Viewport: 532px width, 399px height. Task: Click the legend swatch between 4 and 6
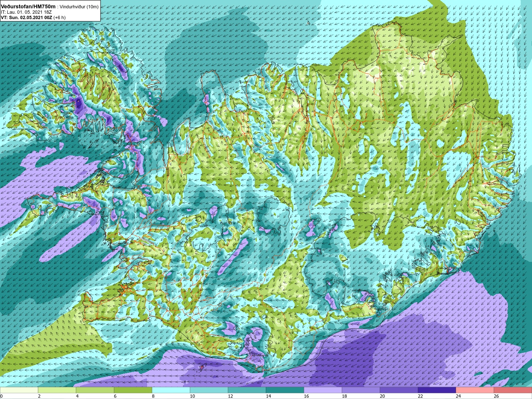pyautogui.click(x=95, y=390)
